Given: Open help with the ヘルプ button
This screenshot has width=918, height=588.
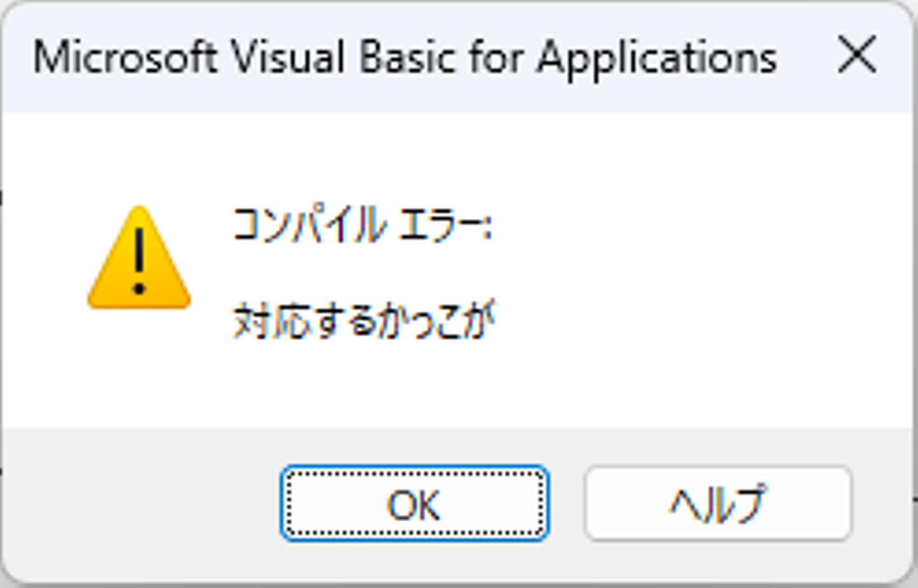Looking at the screenshot, I should pyautogui.click(x=717, y=504).
